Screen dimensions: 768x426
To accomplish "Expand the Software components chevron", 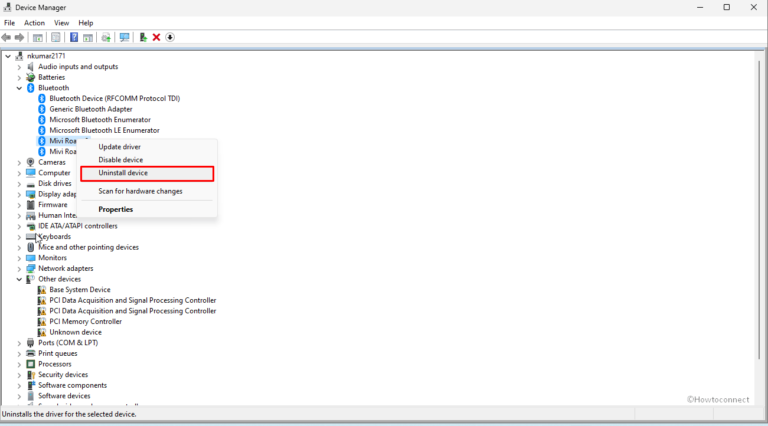I will tap(19, 385).
